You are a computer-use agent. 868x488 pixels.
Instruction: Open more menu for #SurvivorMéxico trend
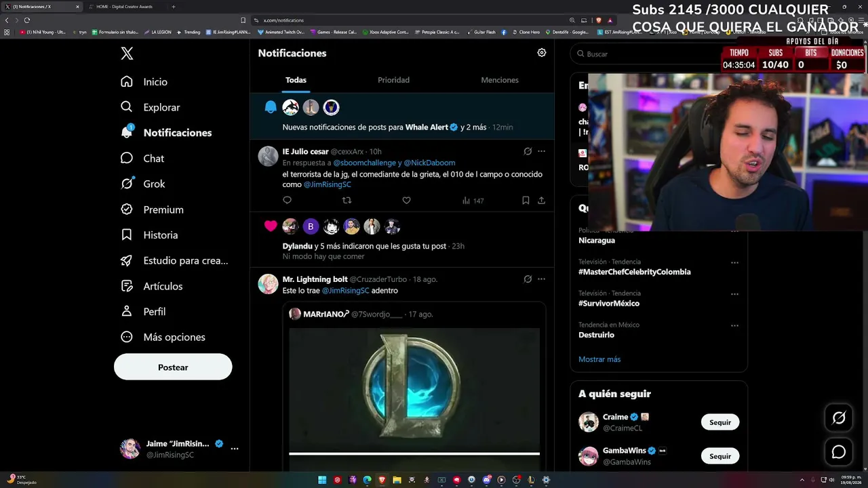(x=734, y=294)
